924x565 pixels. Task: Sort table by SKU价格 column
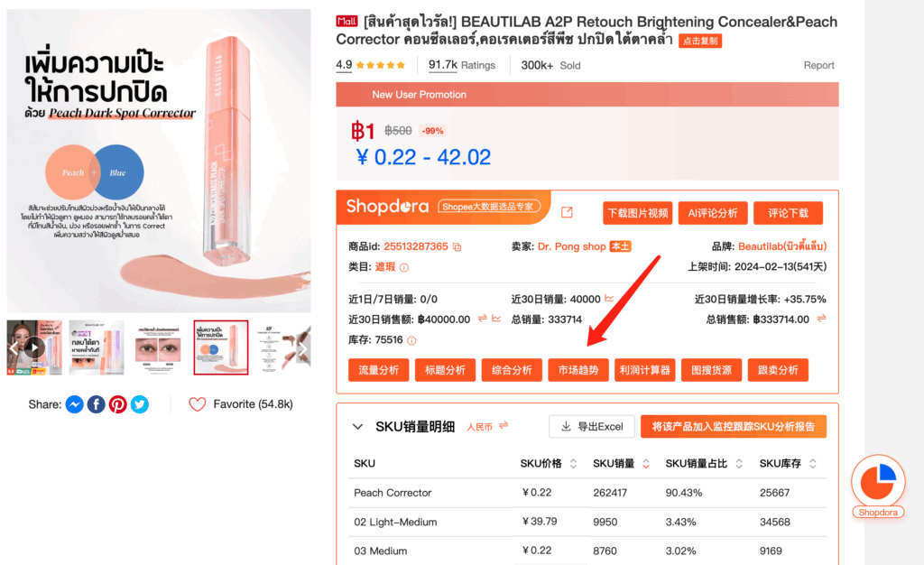(573, 464)
